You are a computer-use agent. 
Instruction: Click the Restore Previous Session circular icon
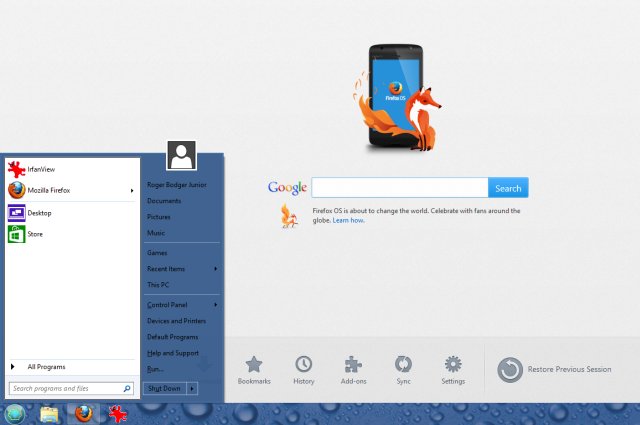tap(510, 370)
